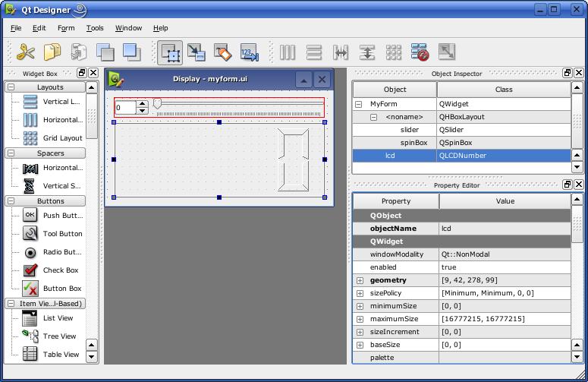The height and width of the screenshot is (382, 588).
Task: Click the enabled property value true
Action: click(x=505, y=267)
